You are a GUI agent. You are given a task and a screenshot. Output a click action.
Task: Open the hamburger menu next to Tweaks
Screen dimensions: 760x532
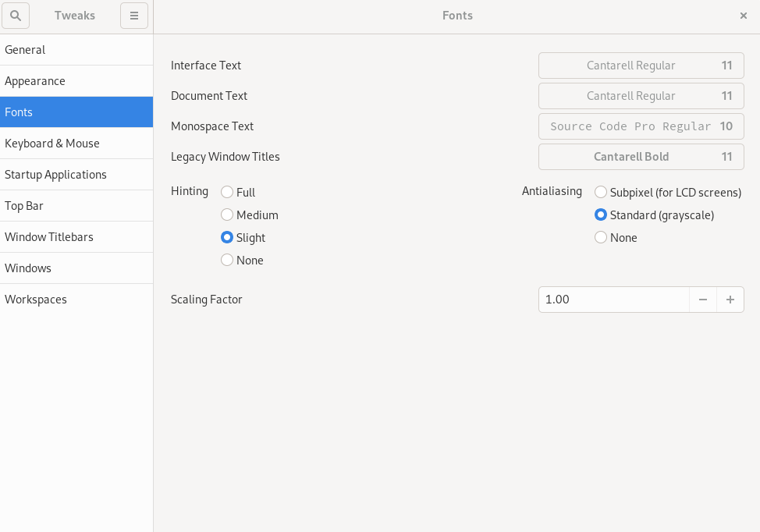tap(133, 16)
